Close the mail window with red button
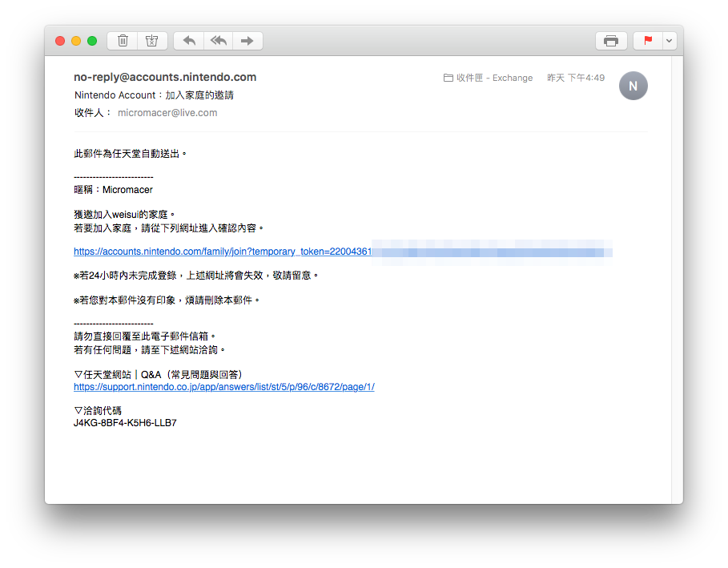Viewport: 728px width, 568px height. [60, 41]
